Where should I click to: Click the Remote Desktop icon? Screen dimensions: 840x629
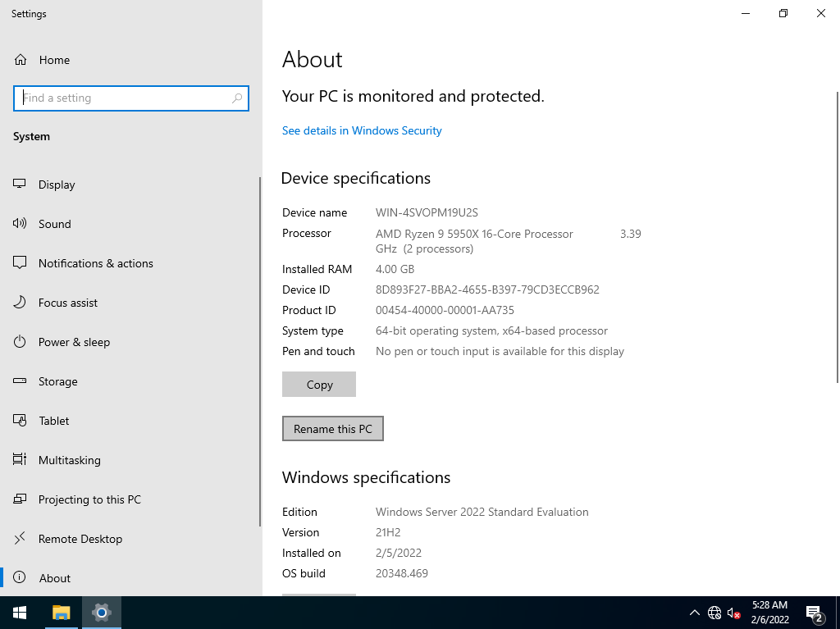[x=20, y=539]
